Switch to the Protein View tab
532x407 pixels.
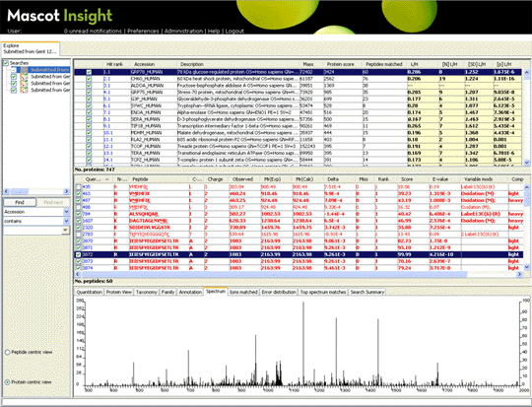coord(119,292)
